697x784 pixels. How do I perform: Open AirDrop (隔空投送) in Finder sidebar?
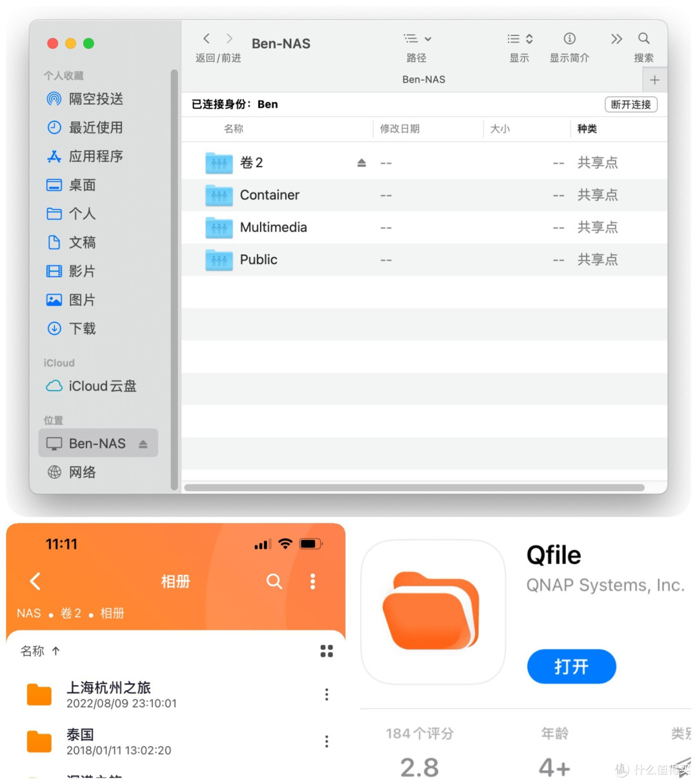(85, 99)
